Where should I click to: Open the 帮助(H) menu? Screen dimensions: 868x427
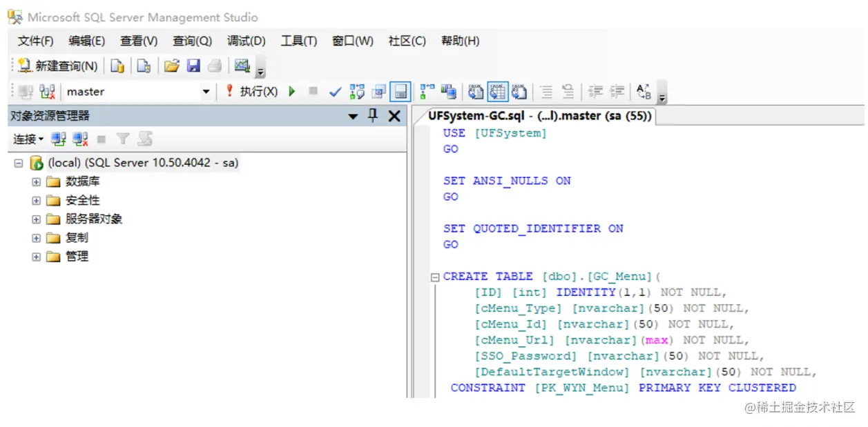[x=461, y=41]
